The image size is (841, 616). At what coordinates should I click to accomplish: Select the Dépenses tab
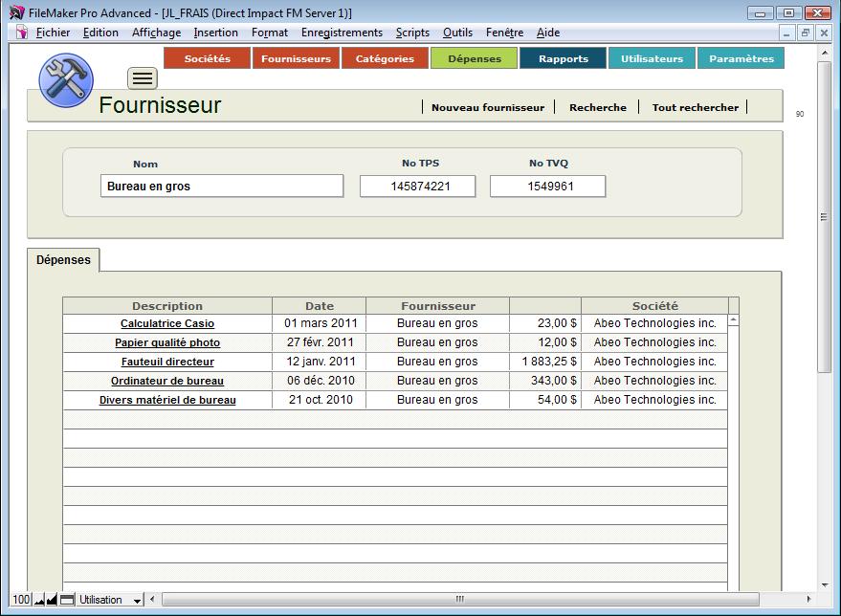[63, 260]
